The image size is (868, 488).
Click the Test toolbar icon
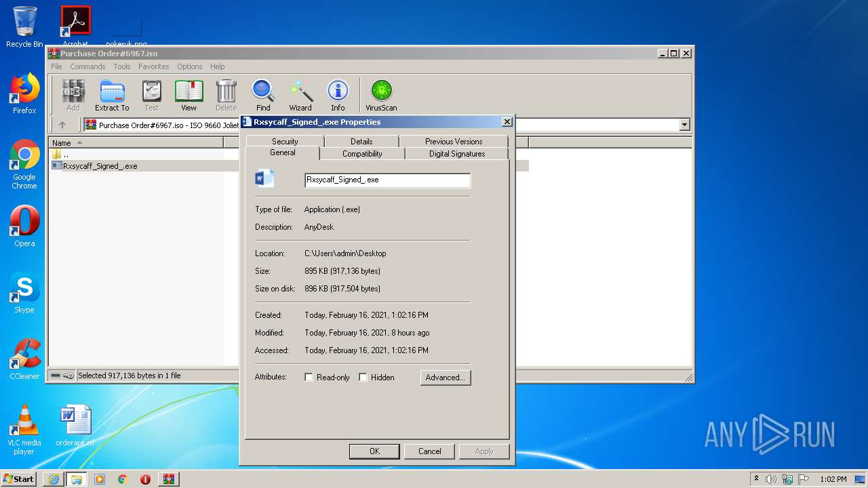coord(151,96)
